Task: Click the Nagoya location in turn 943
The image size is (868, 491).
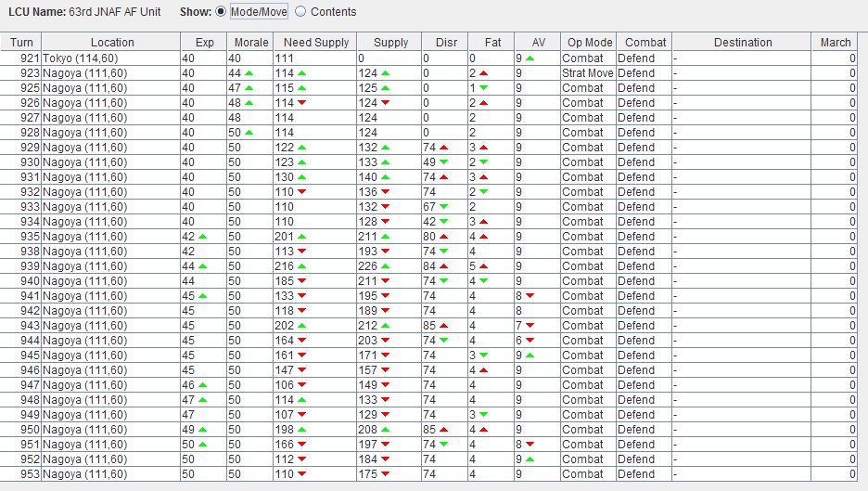Action: [111, 326]
